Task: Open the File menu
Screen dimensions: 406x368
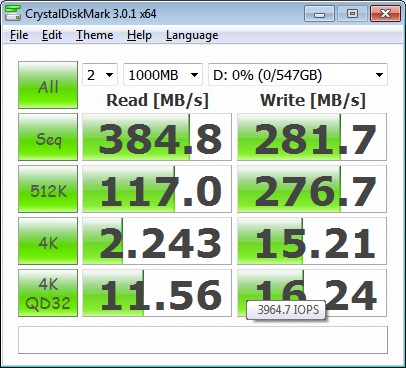Action: [x=19, y=35]
